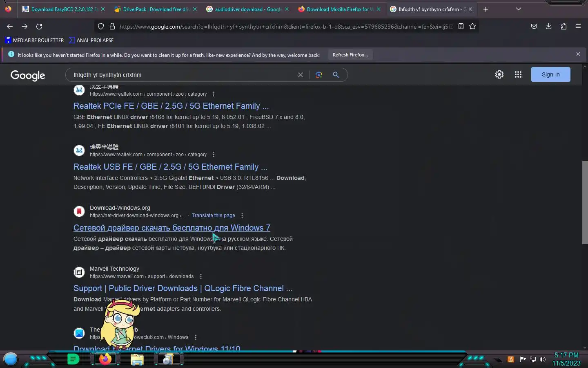The height and width of the screenshot is (368, 588).
Task: Open MEDIAFIRE ROULETTER bookmark
Action: [x=34, y=40]
